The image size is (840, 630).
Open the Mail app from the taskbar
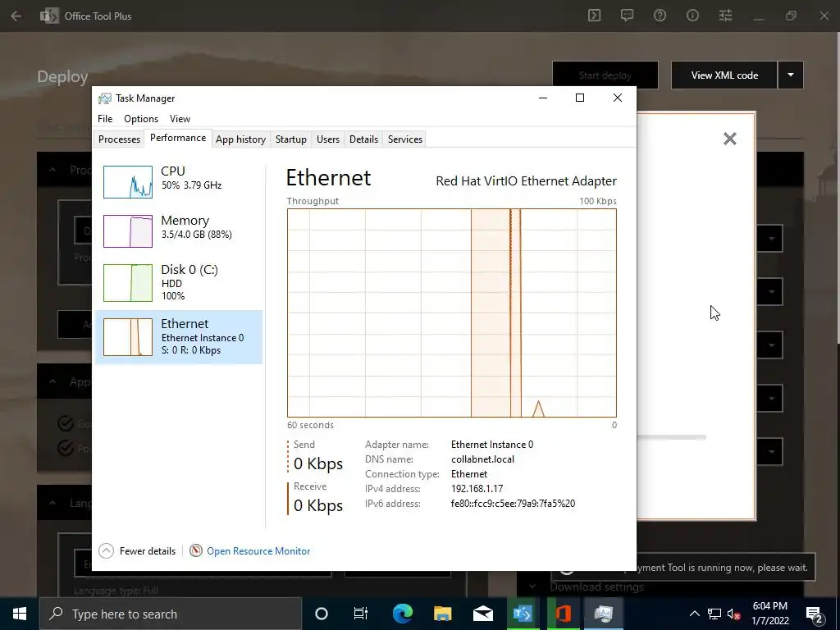coord(482,614)
